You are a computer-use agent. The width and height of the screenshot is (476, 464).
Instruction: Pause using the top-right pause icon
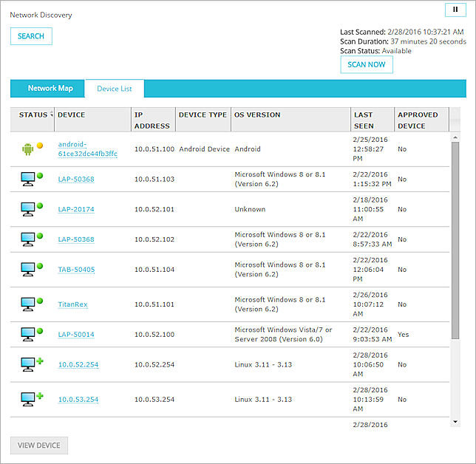coord(455,10)
